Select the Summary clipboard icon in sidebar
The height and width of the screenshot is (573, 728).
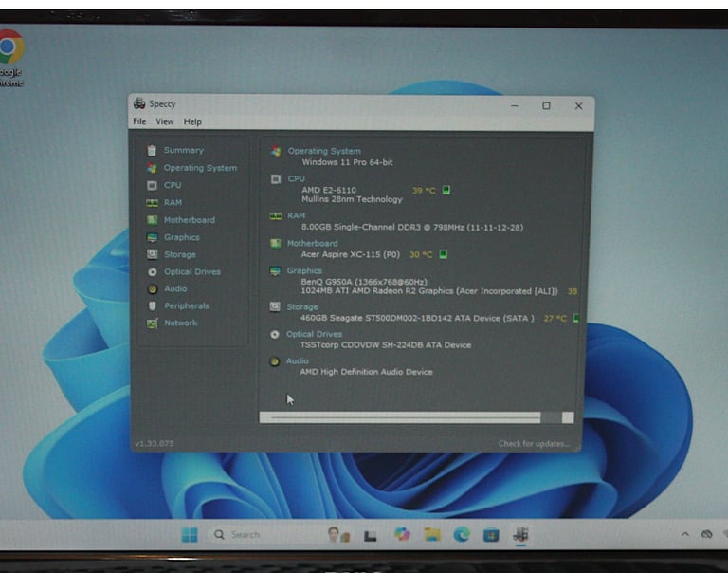152,150
